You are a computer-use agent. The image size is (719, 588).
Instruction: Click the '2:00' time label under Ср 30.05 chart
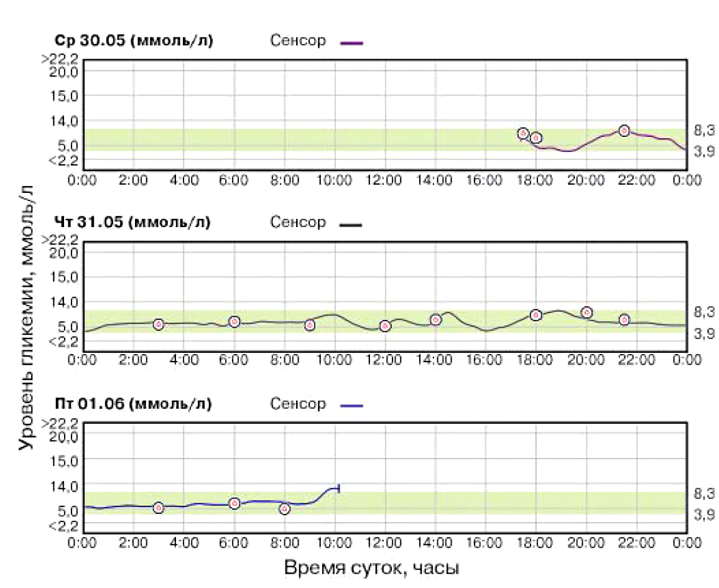pos(134,180)
